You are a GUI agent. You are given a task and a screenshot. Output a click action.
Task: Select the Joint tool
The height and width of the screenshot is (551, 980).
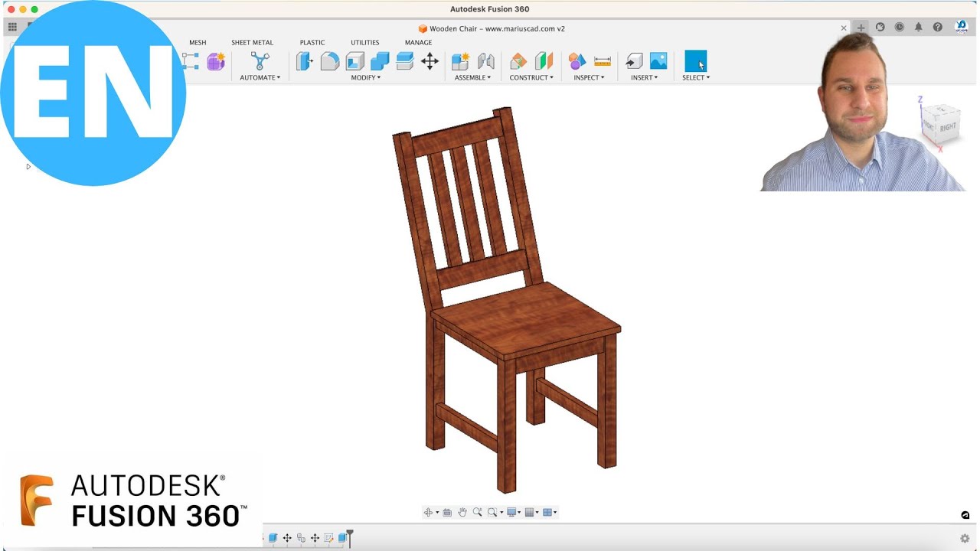pyautogui.click(x=485, y=61)
